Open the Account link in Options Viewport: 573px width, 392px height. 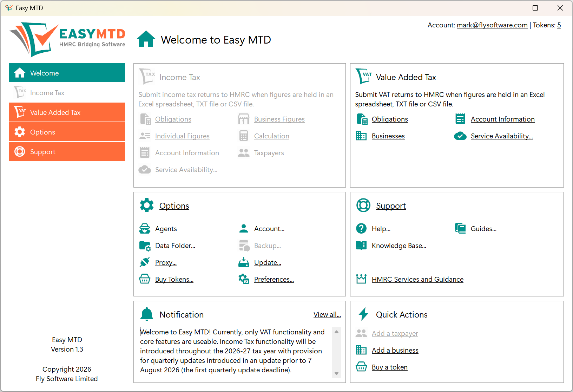coord(269,229)
